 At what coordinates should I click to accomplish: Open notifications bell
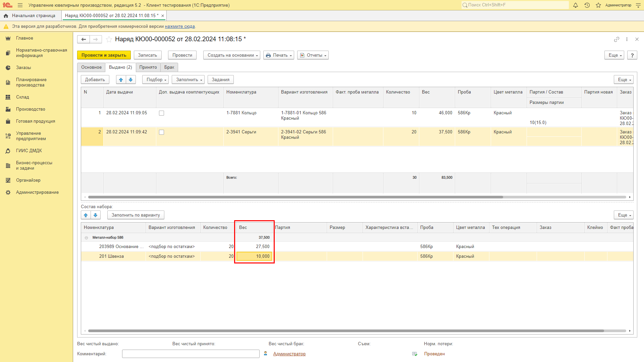click(x=576, y=5)
